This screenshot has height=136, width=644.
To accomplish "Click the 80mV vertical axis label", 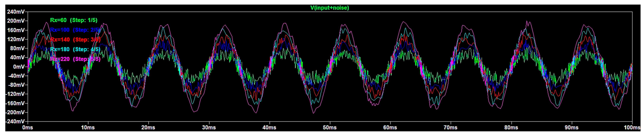I will 17,48.
